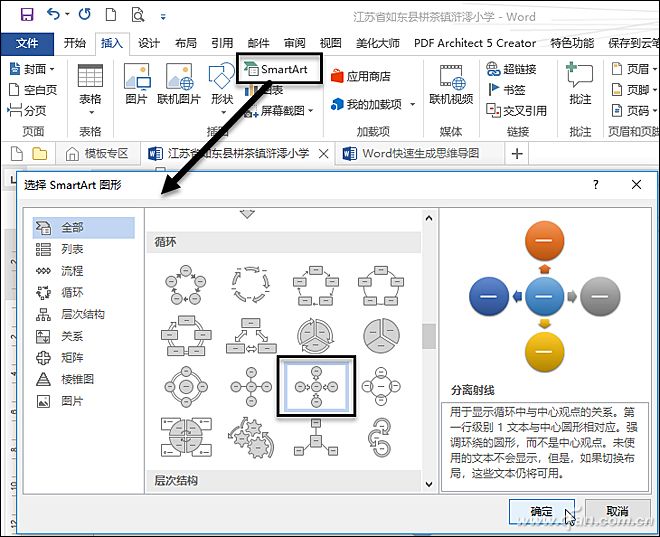
Task: Insert a 空白页 blank page
Action: point(33,90)
